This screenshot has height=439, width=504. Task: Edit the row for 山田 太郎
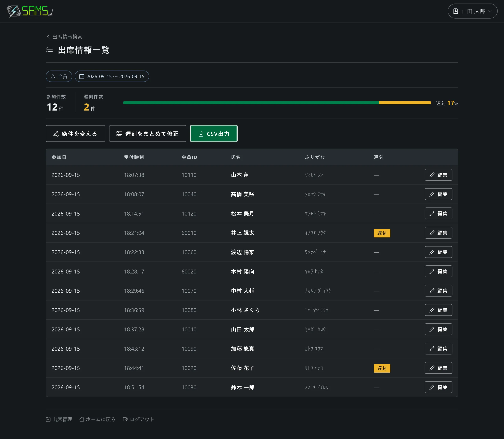point(438,329)
